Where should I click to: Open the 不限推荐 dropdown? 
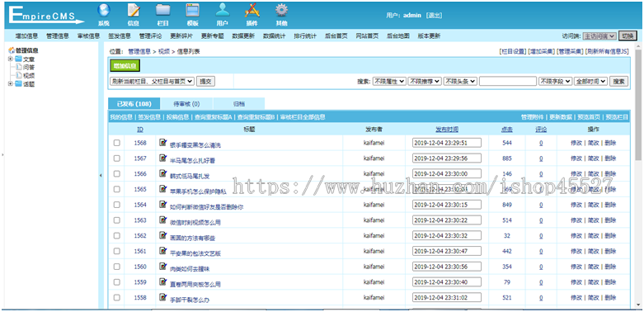coord(425,82)
